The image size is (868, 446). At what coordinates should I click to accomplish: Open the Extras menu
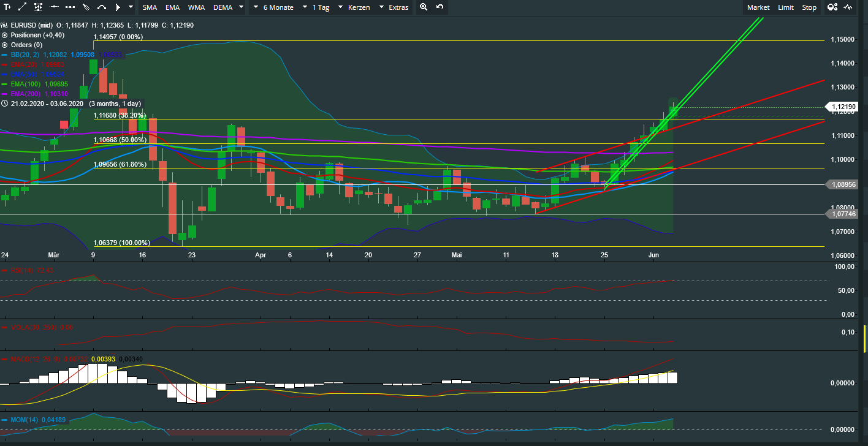(394, 7)
